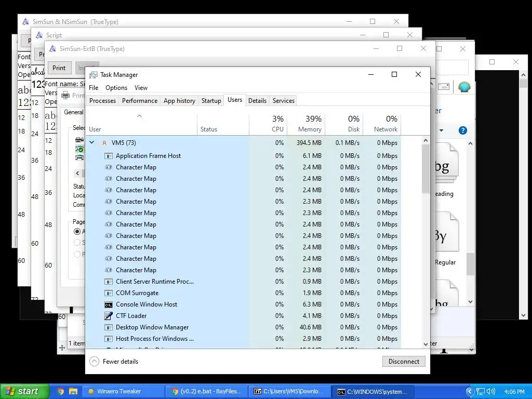Open the Windows XP start button

(24, 391)
